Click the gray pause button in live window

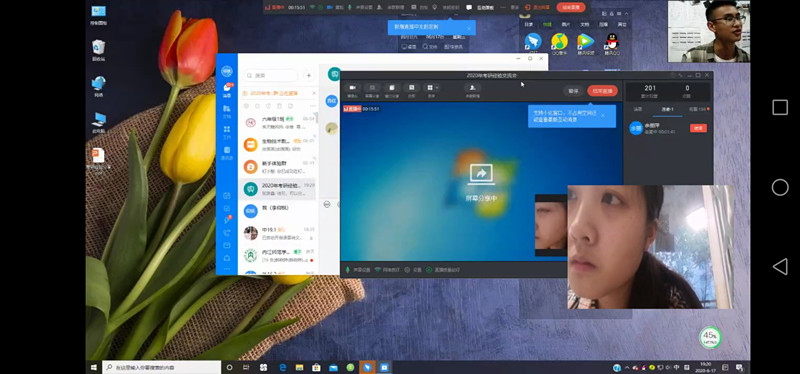point(573,91)
